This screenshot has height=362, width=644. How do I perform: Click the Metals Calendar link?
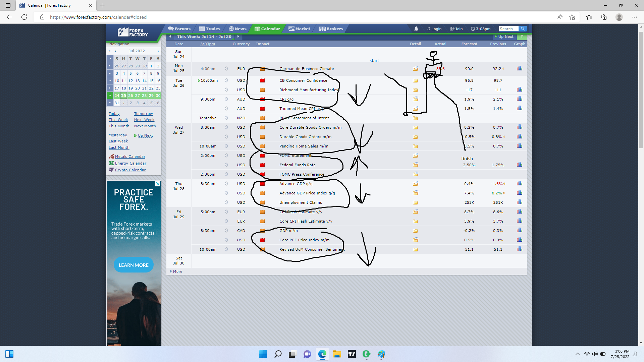click(x=130, y=157)
